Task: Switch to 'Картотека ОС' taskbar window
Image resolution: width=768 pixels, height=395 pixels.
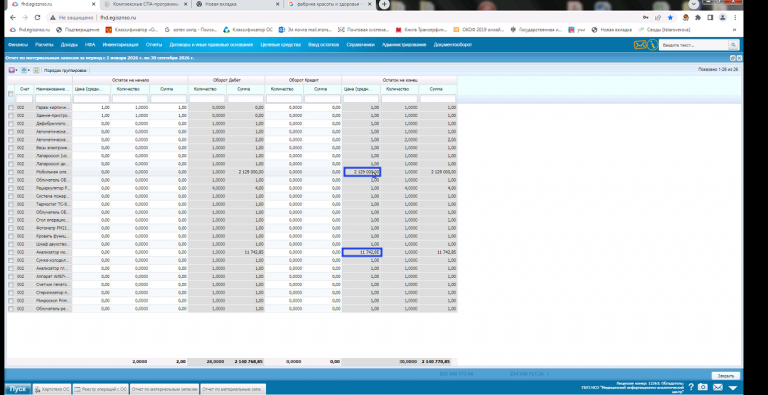Action: click(52, 389)
